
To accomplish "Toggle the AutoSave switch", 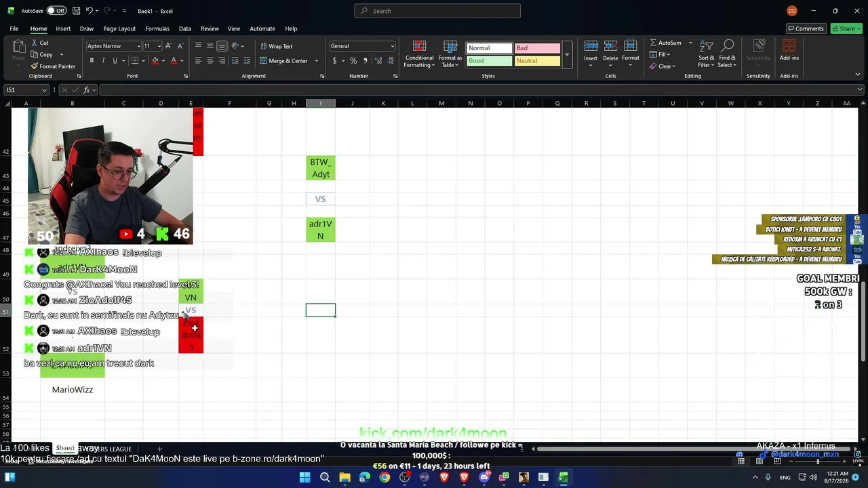I will [56, 11].
